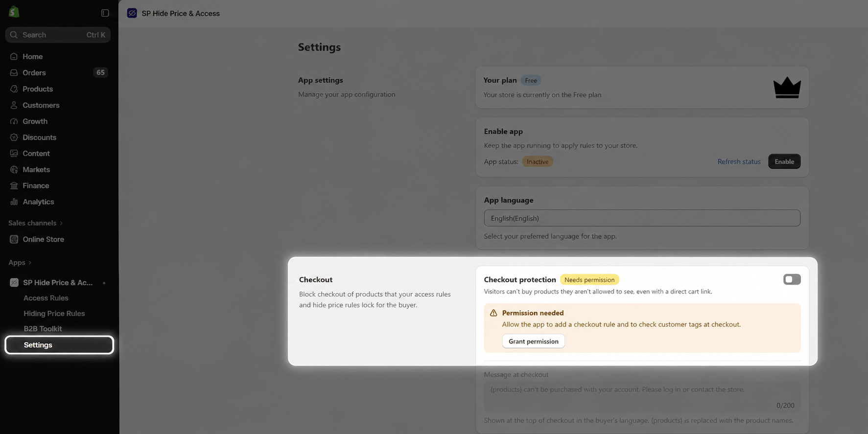This screenshot has width=868, height=434.
Task: Click the Orders count badge 65
Action: (x=100, y=72)
